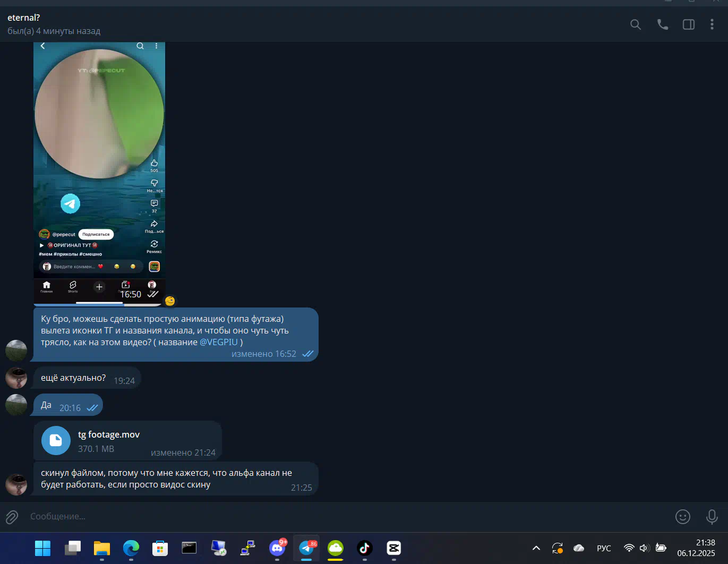This screenshot has height=564, width=728.
Task: Download the tg footage.mov file icon
Action: [56, 441]
